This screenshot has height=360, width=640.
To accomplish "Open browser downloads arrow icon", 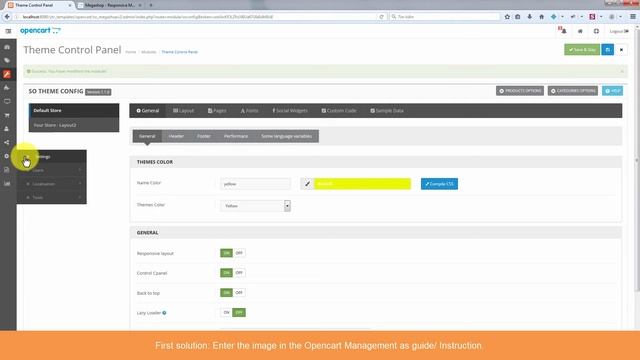I will 529,17.
